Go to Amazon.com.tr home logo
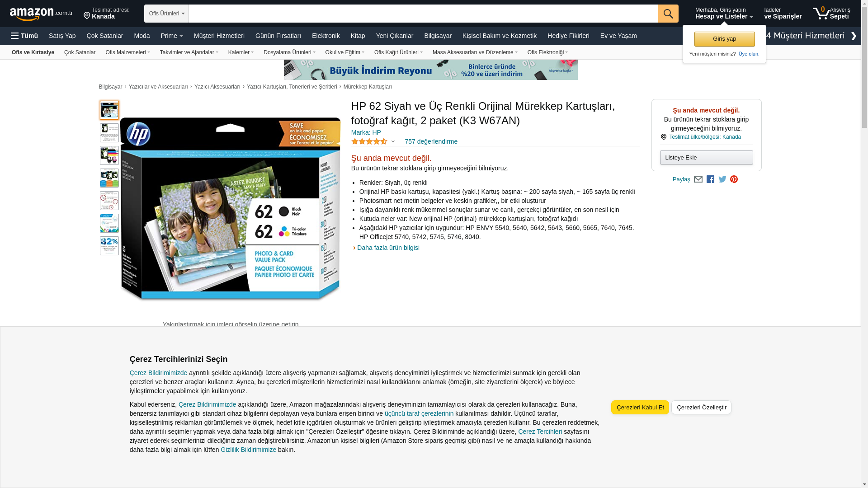The width and height of the screenshot is (868, 488). point(41,14)
